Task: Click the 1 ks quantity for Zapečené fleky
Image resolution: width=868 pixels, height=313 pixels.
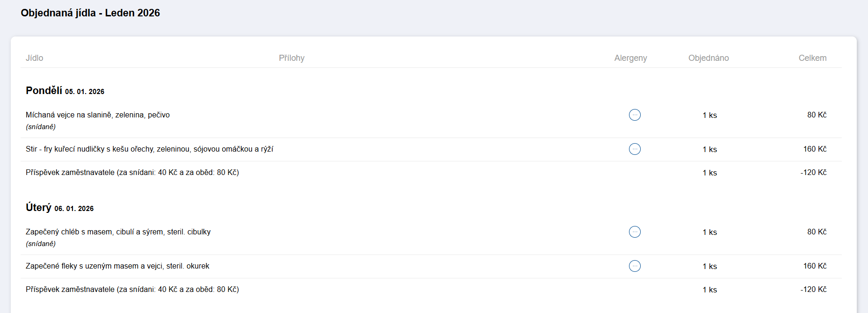Action: (709, 266)
